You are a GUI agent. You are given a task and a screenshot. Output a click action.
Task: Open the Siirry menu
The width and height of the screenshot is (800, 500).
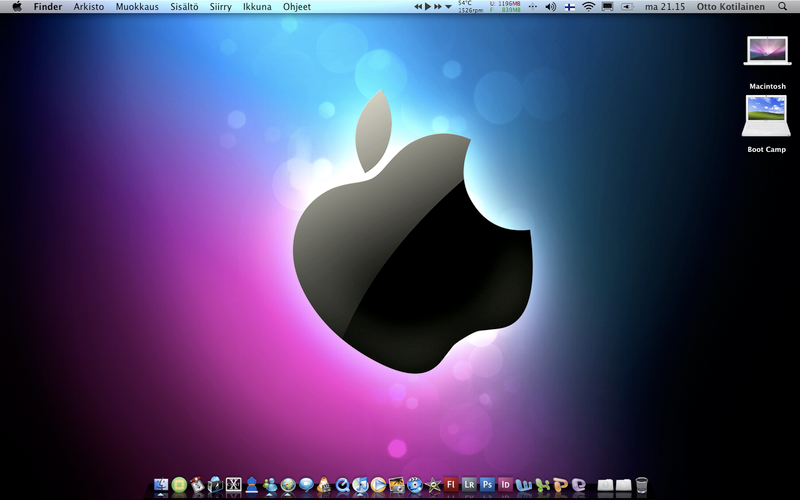220,7
